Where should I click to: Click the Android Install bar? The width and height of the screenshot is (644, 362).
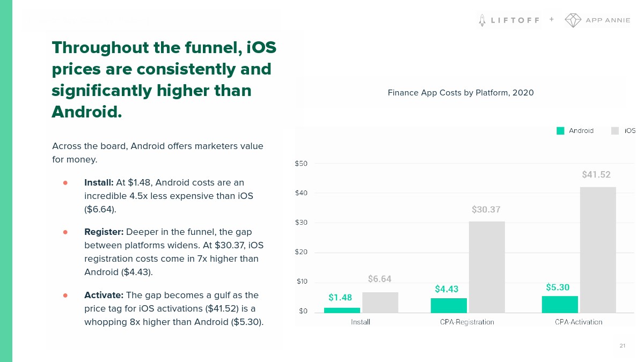point(342,310)
